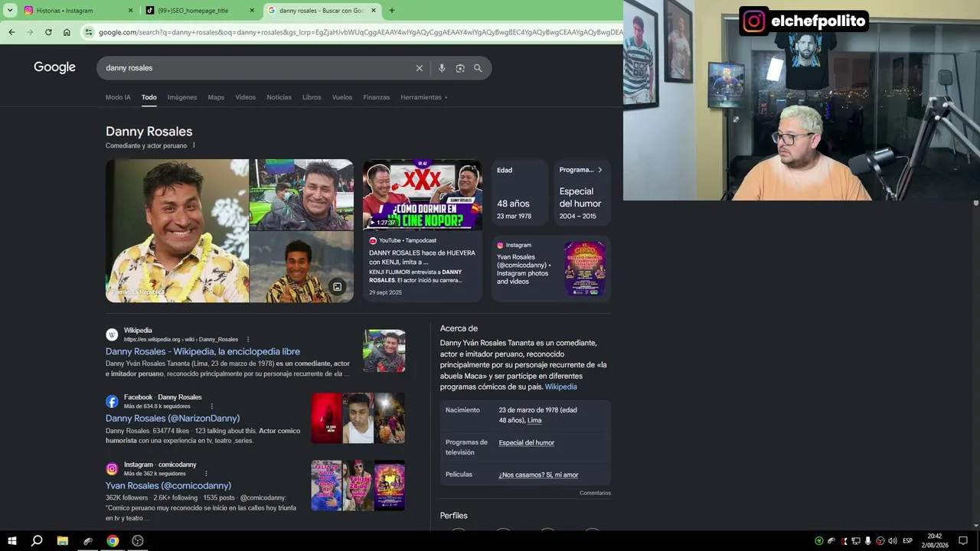Click the microphone icon in system tray
This screenshot has width=980, height=551.
pos(868,541)
